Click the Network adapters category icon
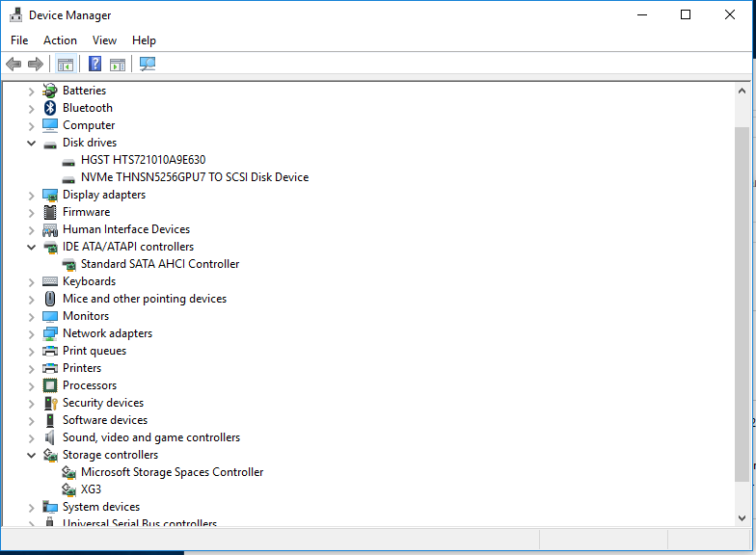The image size is (756, 555). tap(50, 333)
